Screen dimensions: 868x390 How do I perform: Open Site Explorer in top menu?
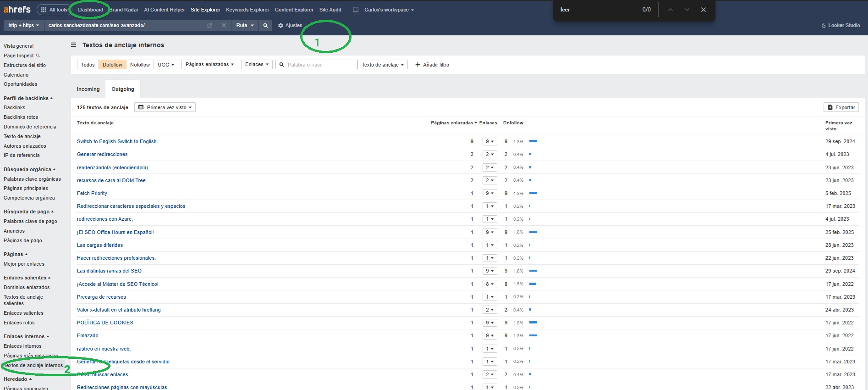pyautogui.click(x=205, y=10)
